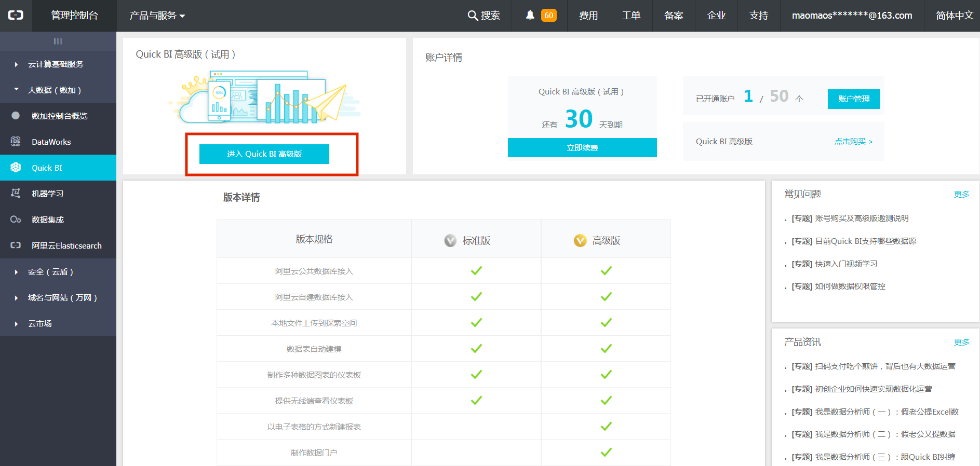Open 产品与服务 dropdown menu
The height and width of the screenshot is (466, 980).
(x=157, y=16)
